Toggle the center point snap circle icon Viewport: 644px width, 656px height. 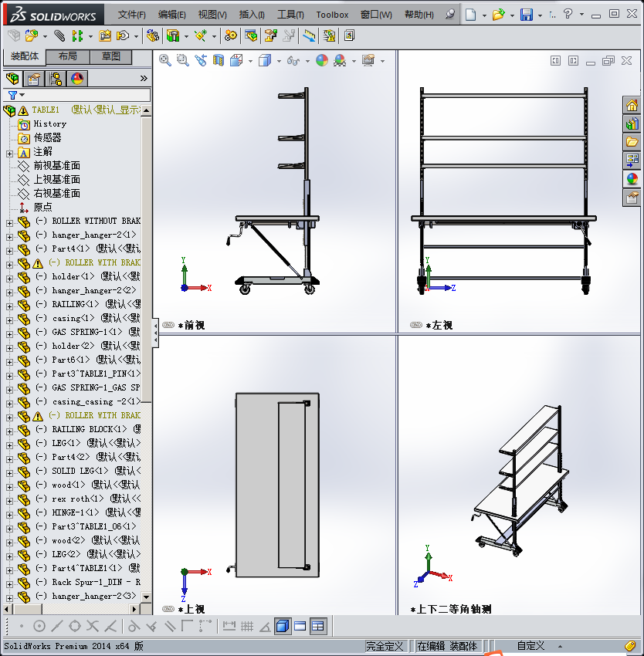[39, 627]
